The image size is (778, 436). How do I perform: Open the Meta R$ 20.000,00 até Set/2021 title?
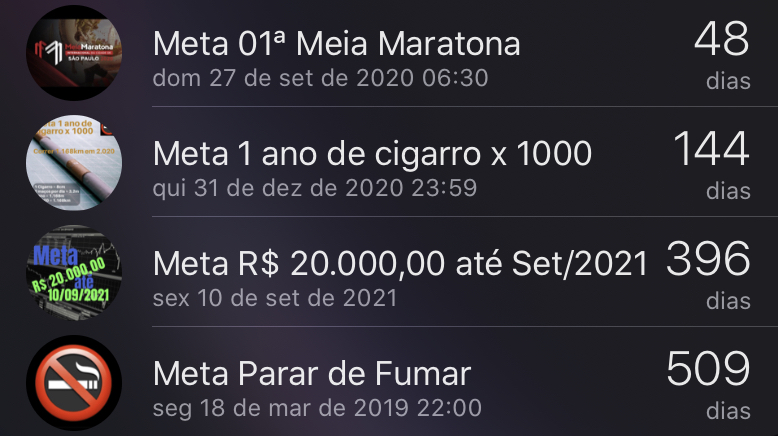(x=400, y=263)
